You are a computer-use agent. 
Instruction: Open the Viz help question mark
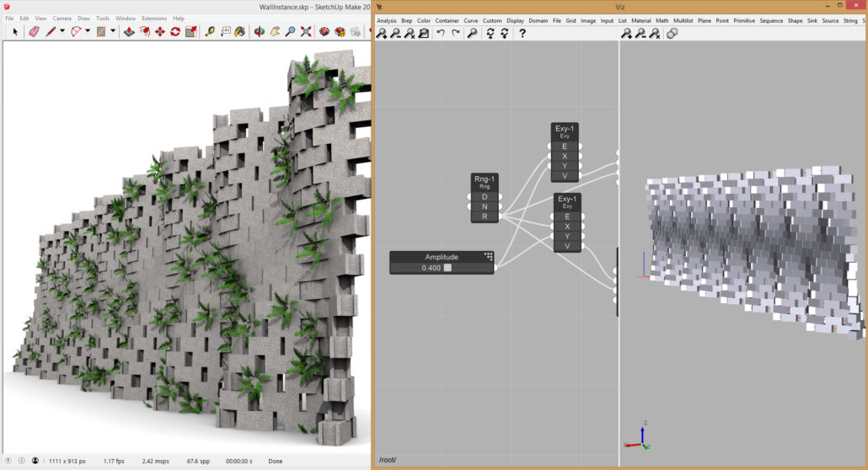522,34
